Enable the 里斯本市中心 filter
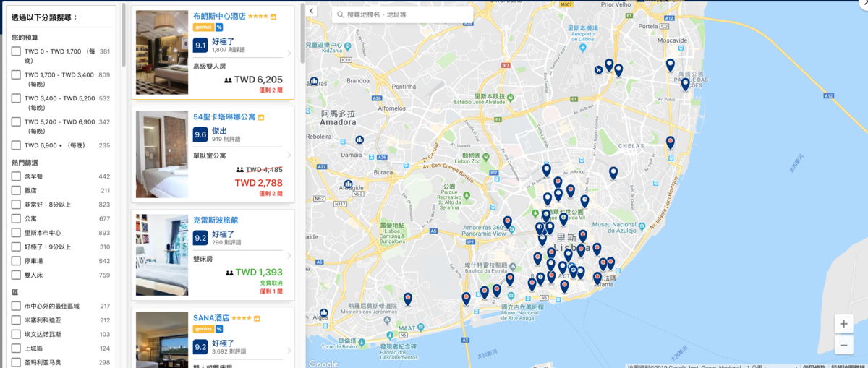The image size is (868, 368). pyautogui.click(x=16, y=233)
